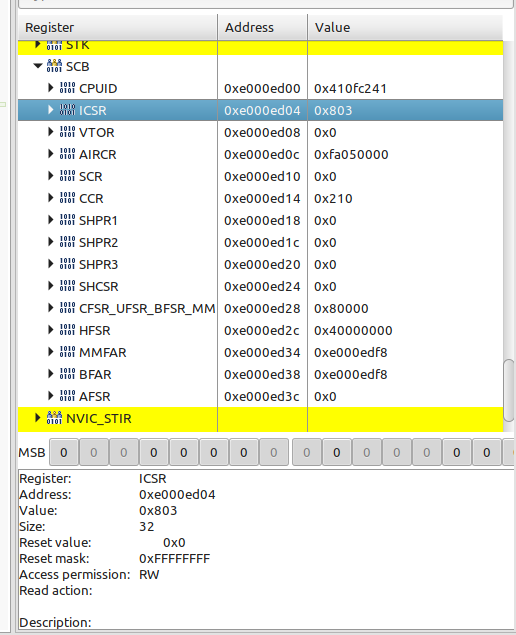Click the CFSR_UFSR_BFSR_MM register icon
516x635 pixels.
(x=67, y=308)
